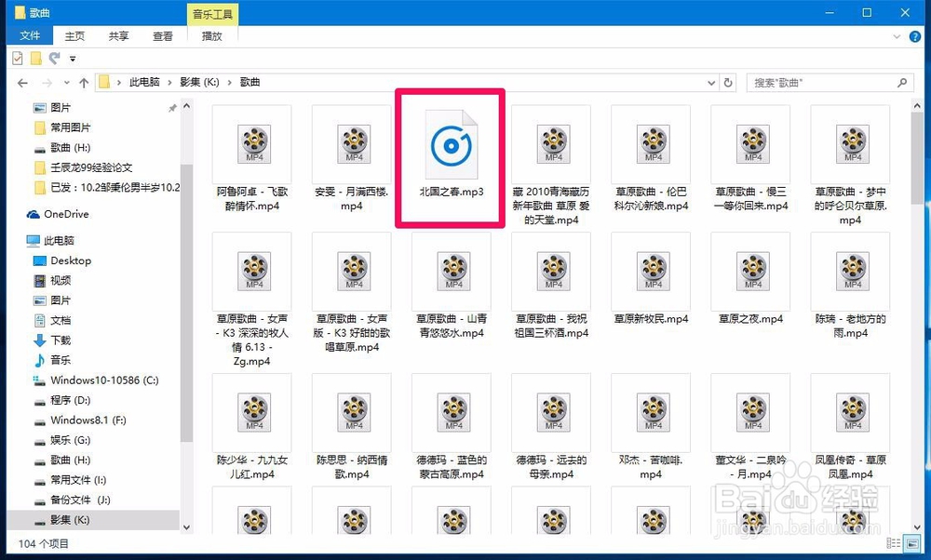This screenshot has width=931, height=560.
Task: Open recent locations dropdown arrow
Action: tap(66, 83)
